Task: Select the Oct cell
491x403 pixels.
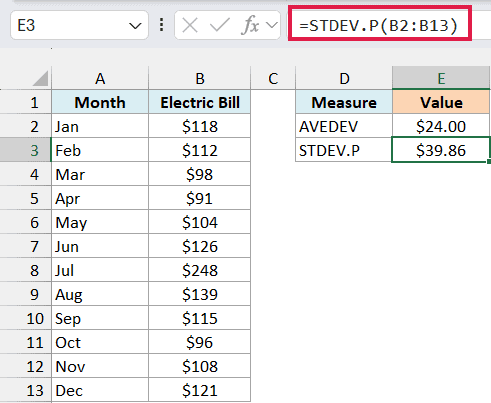Action: 100,342
